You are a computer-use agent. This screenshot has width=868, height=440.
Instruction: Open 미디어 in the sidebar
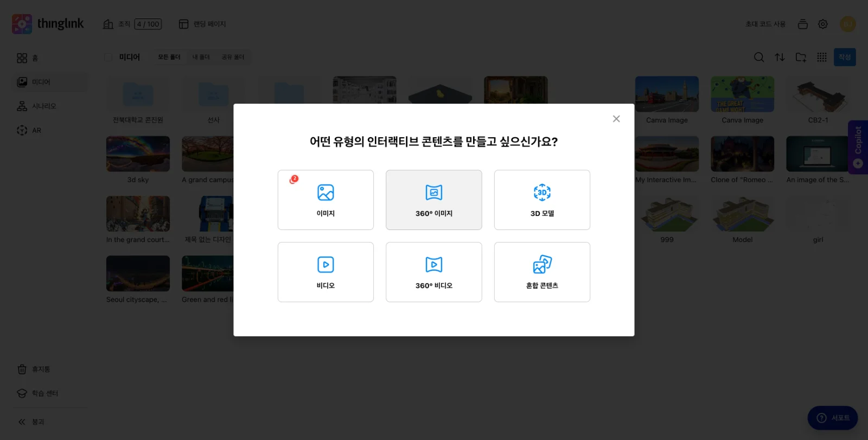point(50,82)
